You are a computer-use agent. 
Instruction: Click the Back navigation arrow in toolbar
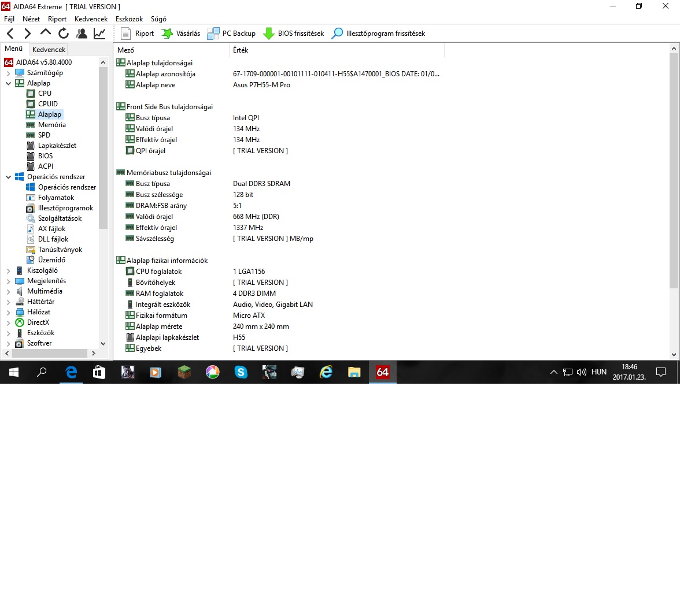coord(10,34)
